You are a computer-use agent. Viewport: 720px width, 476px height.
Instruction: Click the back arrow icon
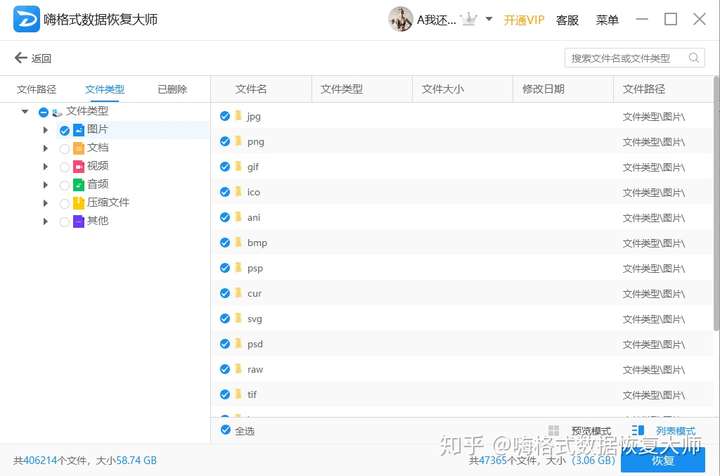coord(21,58)
